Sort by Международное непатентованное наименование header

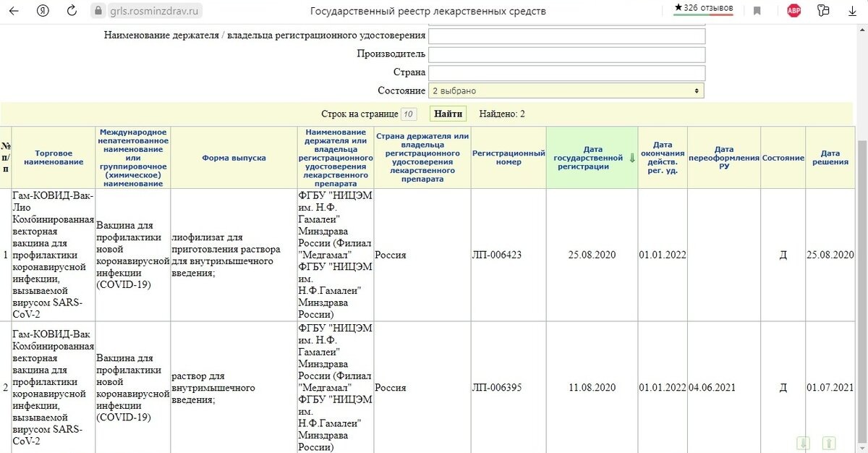(x=132, y=158)
